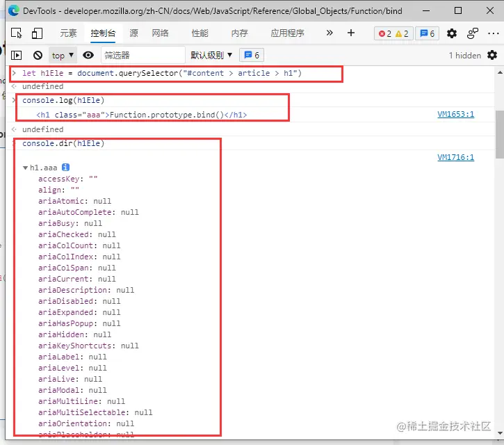Click the ariaExpanded: null property
The image size is (504, 445).
[79, 312]
